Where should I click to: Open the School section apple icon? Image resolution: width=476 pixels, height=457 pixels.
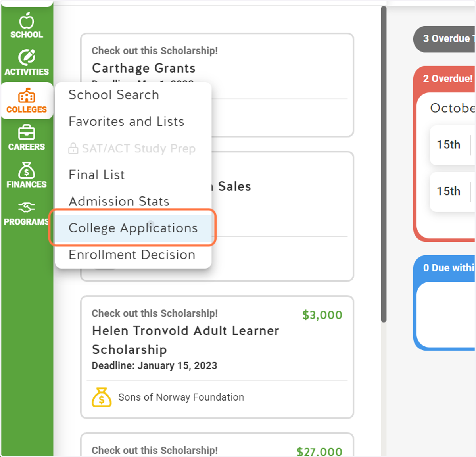coord(27,21)
